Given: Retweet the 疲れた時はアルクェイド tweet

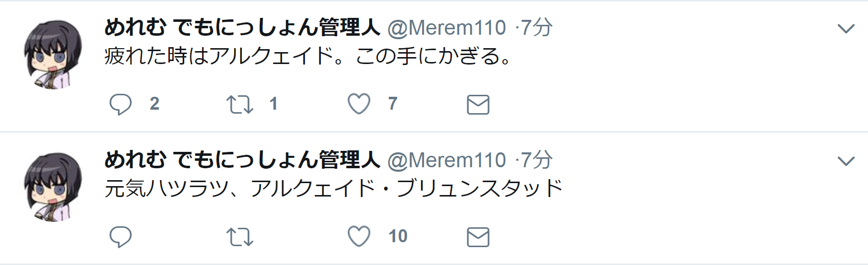Looking at the screenshot, I should pos(240,104).
